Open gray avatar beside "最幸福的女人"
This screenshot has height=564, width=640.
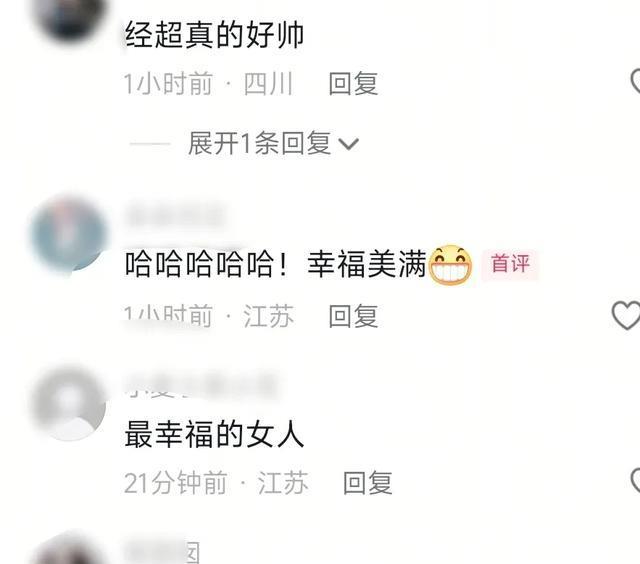tap(69, 403)
